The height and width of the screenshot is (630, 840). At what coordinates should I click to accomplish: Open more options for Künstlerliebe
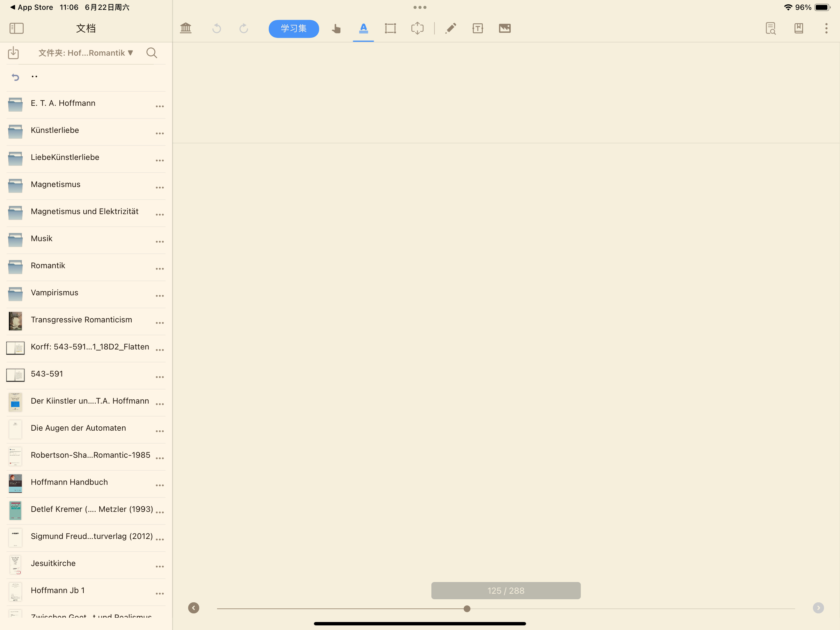(x=160, y=134)
